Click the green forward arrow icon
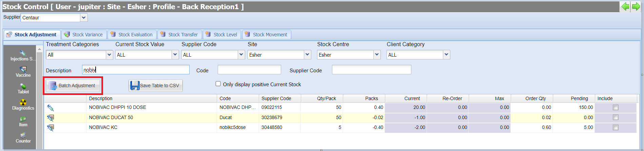Viewport: 644px width, 151px height. 636,6
